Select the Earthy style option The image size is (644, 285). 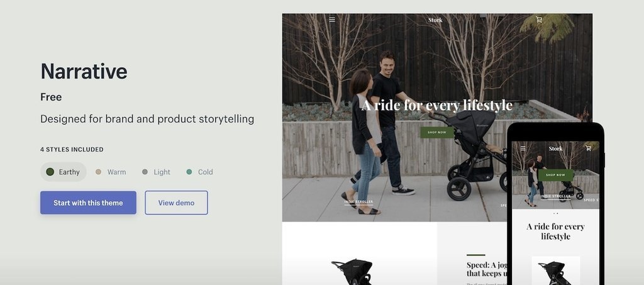click(64, 172)
